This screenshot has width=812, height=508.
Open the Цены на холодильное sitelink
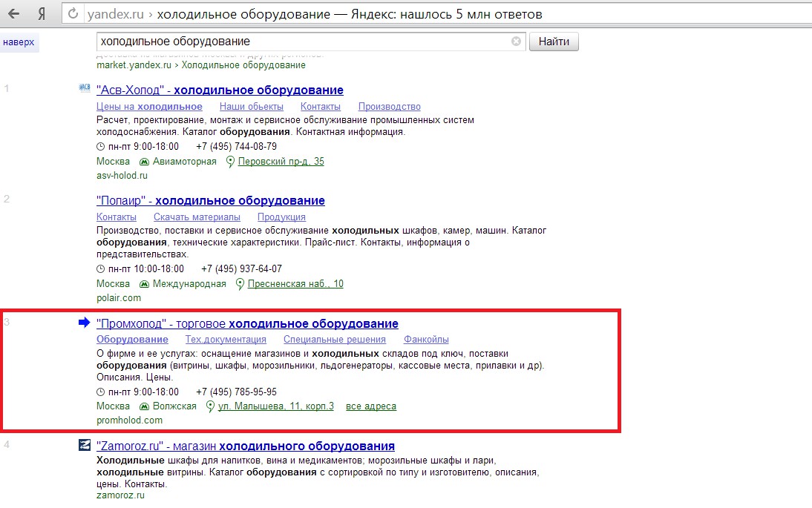point(149,107)
